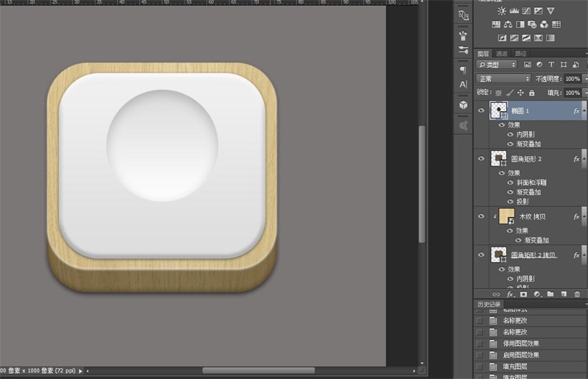
Task: Click the 木纹 拷贝 layer thumbnail
Action: click(506, 216)
